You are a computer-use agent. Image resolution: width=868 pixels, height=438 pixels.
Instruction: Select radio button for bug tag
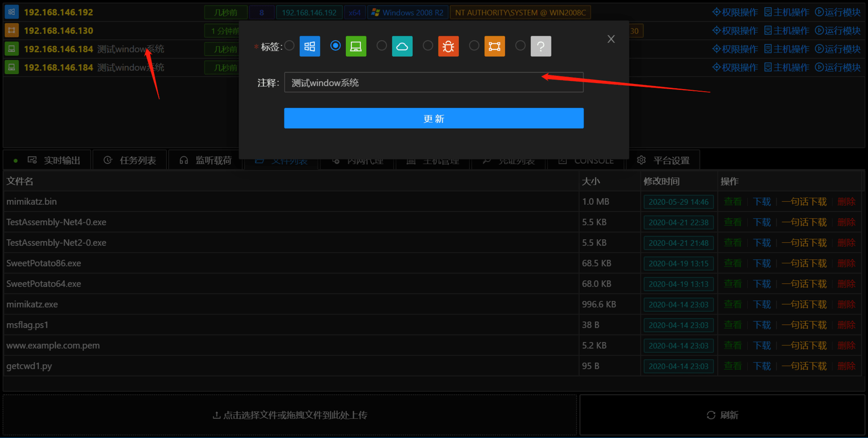(428, 45)
